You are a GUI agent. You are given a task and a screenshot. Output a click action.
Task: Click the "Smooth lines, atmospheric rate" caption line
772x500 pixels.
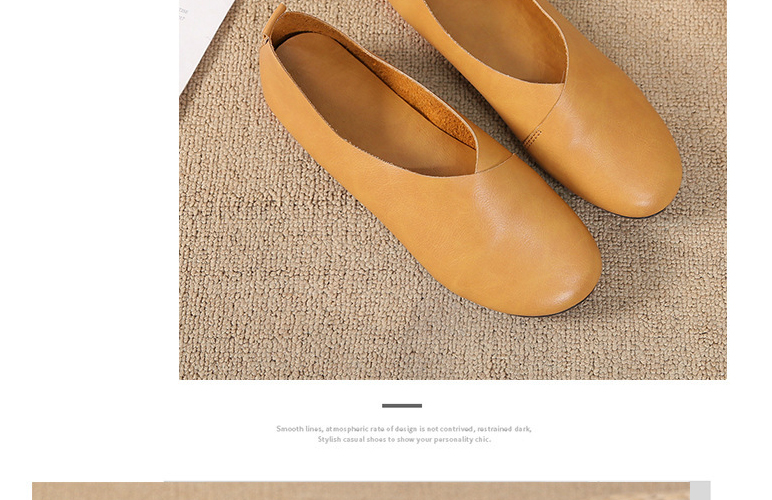pyautogui.click(x=404, y=429)
